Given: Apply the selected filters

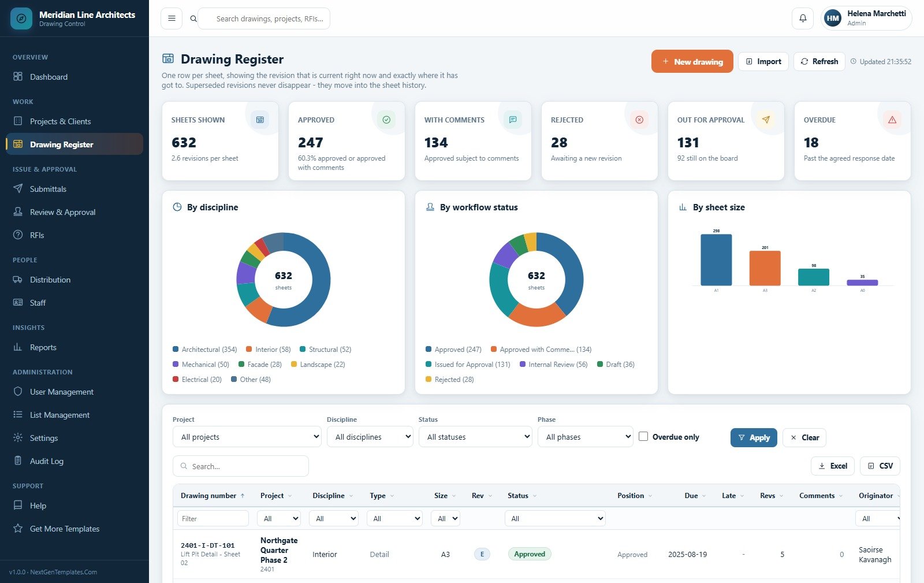Looking at the screenshot, I should (754, 437).
